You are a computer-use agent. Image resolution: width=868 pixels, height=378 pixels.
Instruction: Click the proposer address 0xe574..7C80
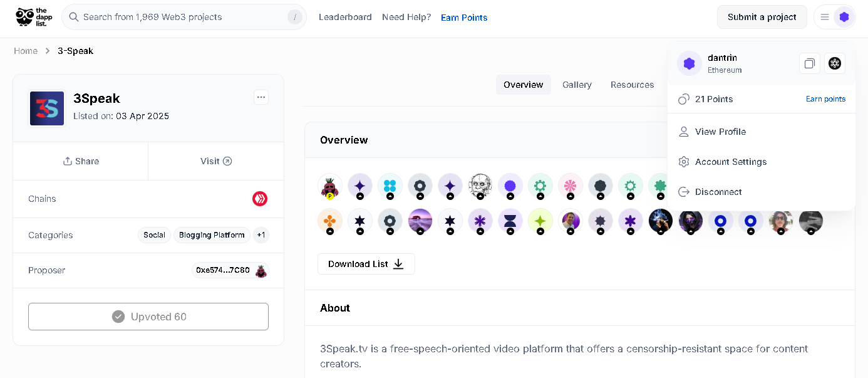(223, 271)
